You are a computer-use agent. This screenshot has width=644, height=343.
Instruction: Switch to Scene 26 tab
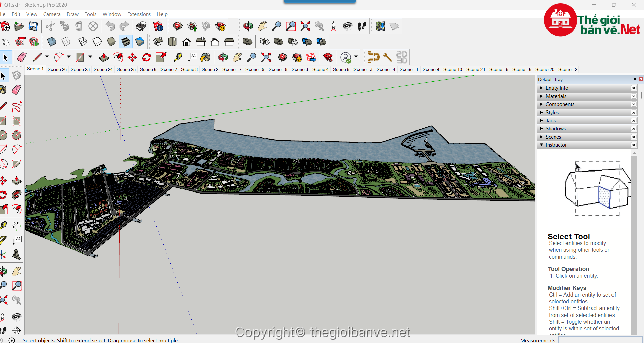57,69
